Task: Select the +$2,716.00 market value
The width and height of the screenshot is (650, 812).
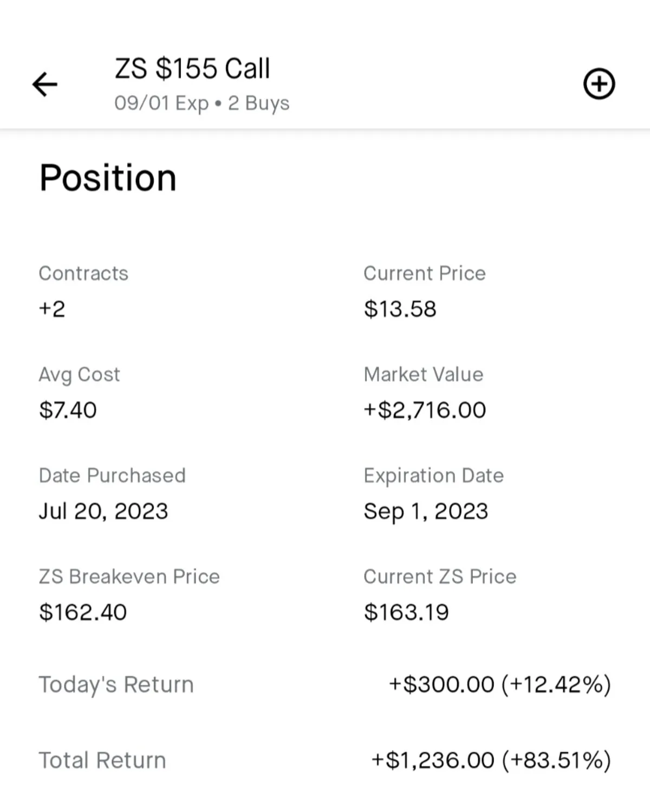Action: pos(425,410)
